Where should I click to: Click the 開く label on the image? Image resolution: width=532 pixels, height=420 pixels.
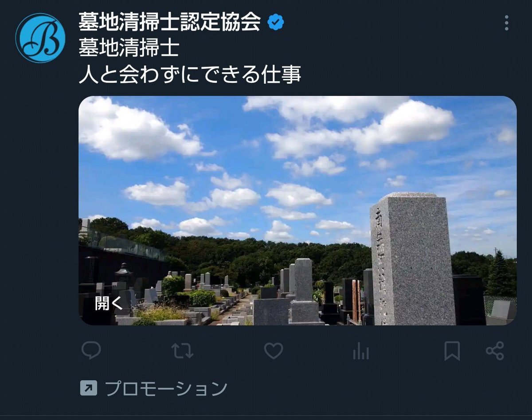pos(109,303)
